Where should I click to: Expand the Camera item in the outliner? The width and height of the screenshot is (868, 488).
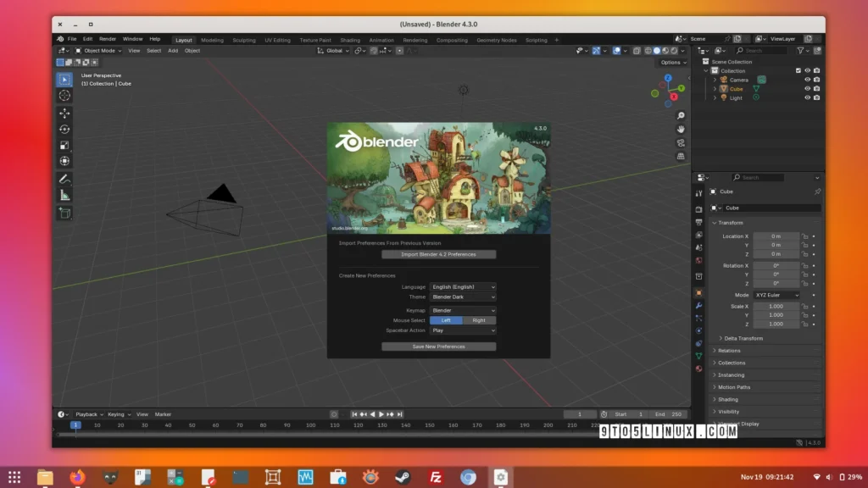point(715,80)
